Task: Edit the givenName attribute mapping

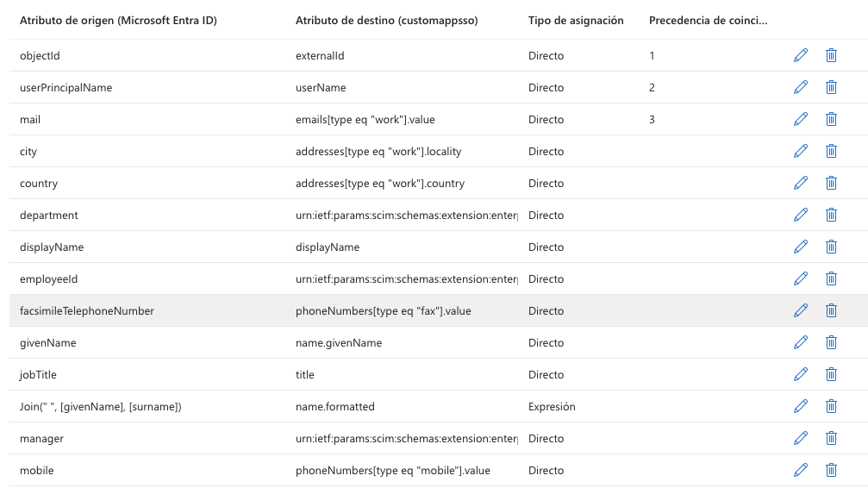Action: pyautogui.click(x=801, y=342)
